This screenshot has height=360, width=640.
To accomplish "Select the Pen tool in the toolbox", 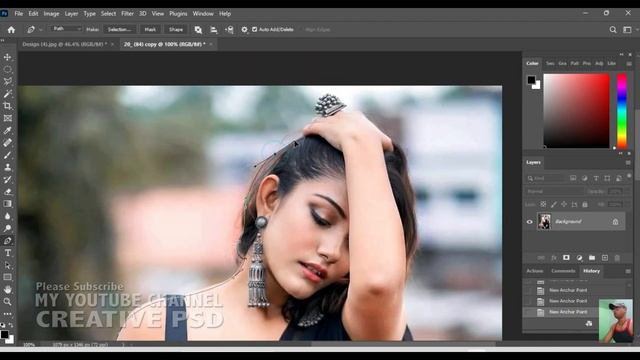I will (x=7, y=241).
